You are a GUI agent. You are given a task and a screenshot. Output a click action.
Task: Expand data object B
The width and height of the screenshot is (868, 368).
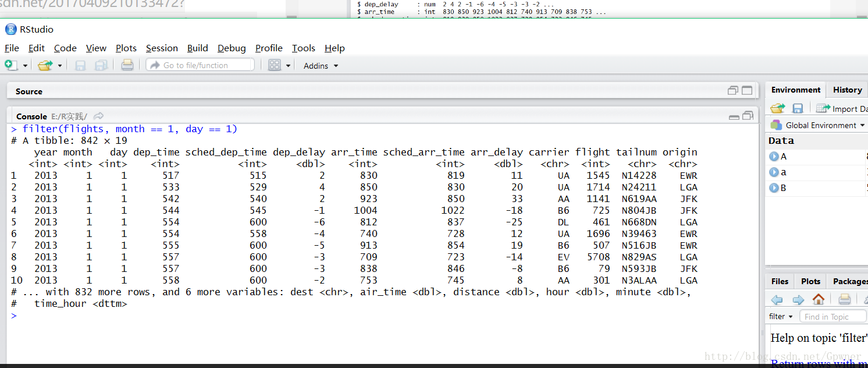click(x=774, y=187)
